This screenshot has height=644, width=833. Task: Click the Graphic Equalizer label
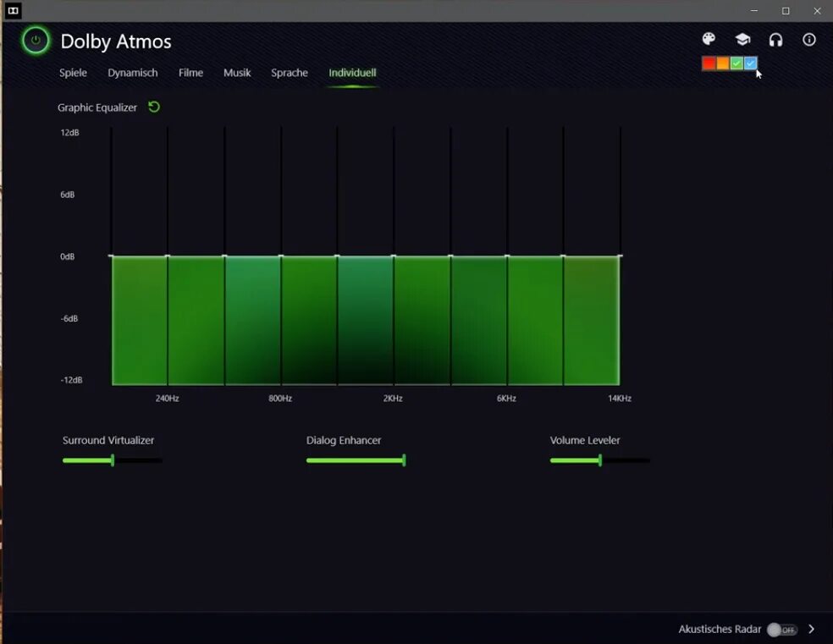(x=97, y=107)
